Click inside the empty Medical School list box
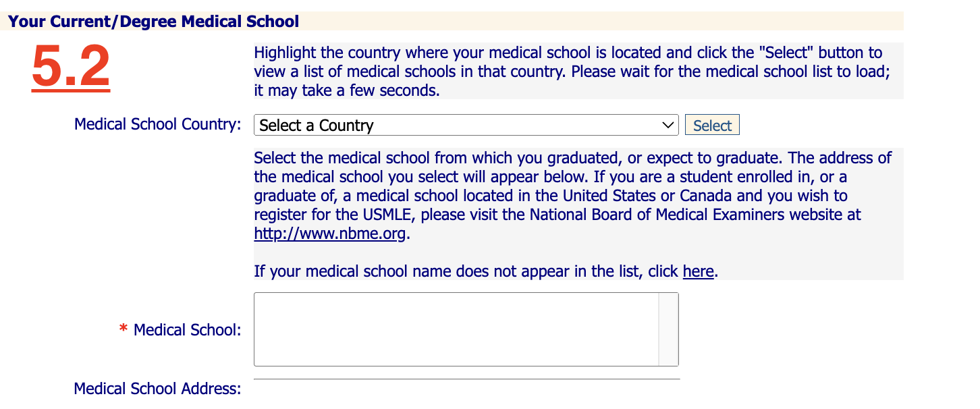The height and width of the screenshot is (409, 980). click(456, 329)
